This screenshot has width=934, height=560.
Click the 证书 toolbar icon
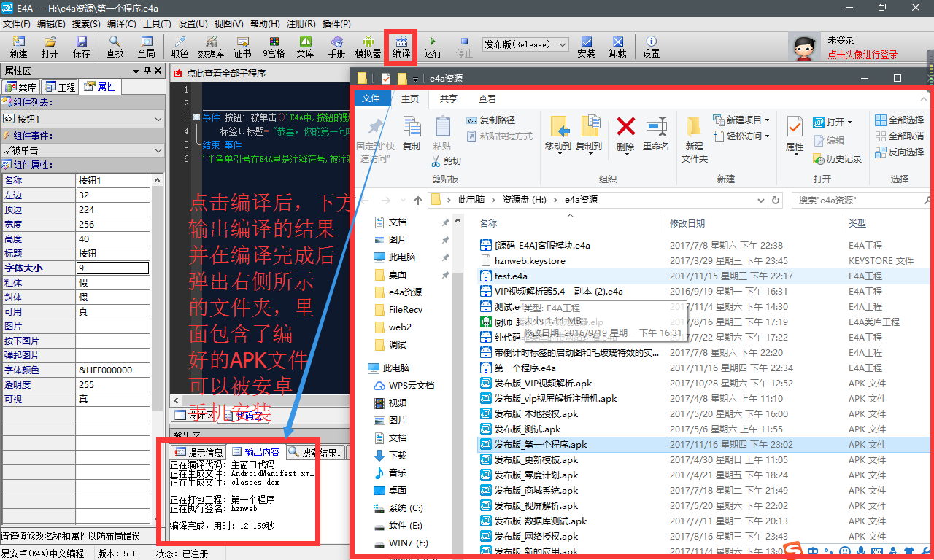(x=242, y=47)
